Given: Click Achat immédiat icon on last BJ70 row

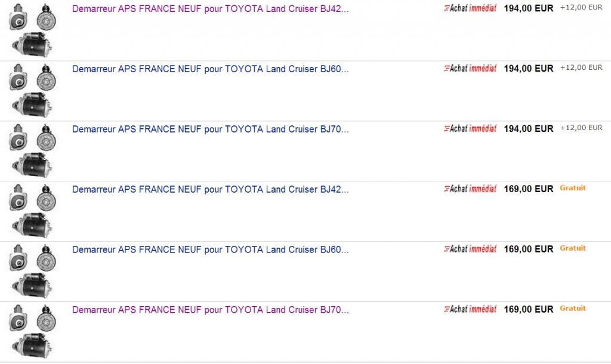Looking at the screenshot, I should tap(470, 309).
